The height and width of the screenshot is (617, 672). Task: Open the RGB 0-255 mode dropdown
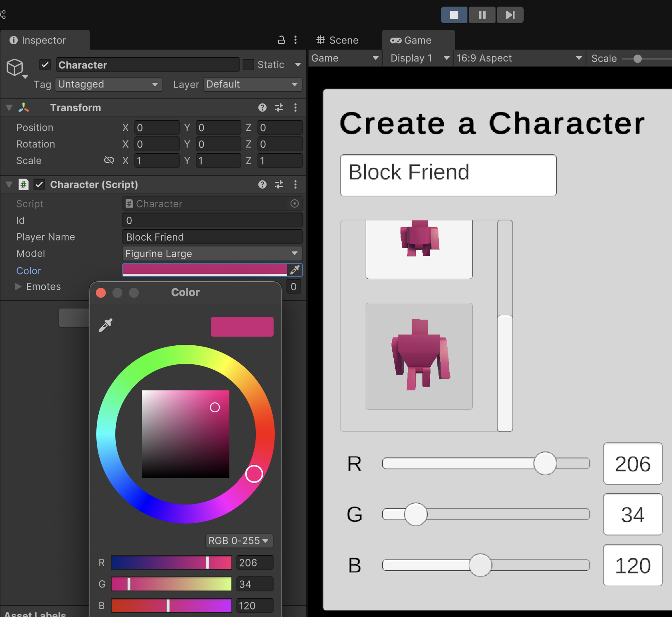[x=238, y=540]
